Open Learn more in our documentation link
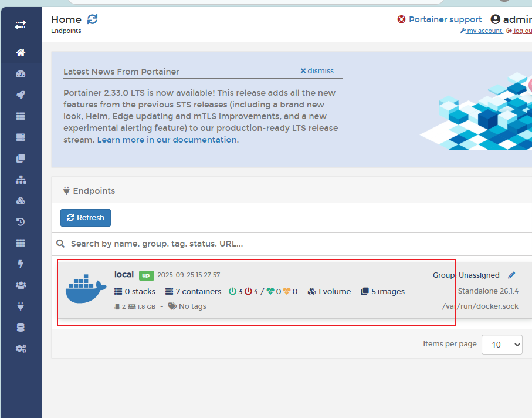 pos(167,140)
